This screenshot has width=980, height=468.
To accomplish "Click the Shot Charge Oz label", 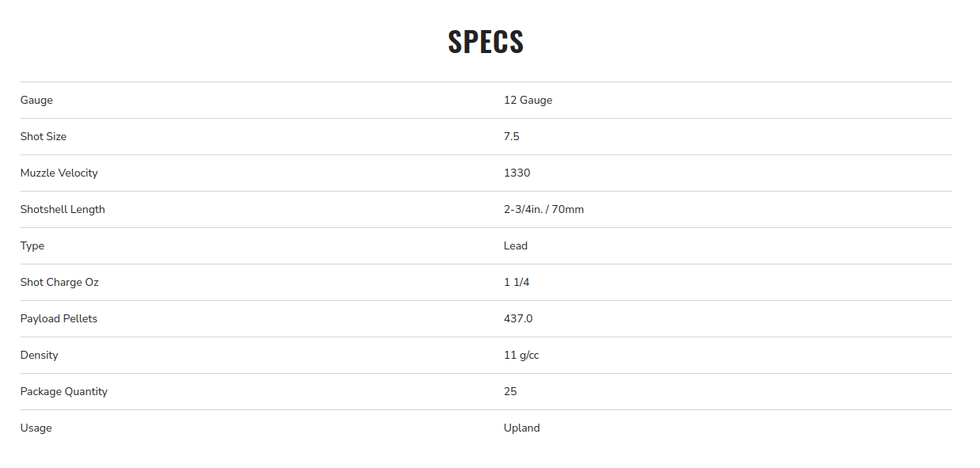I will coord(59,283).
